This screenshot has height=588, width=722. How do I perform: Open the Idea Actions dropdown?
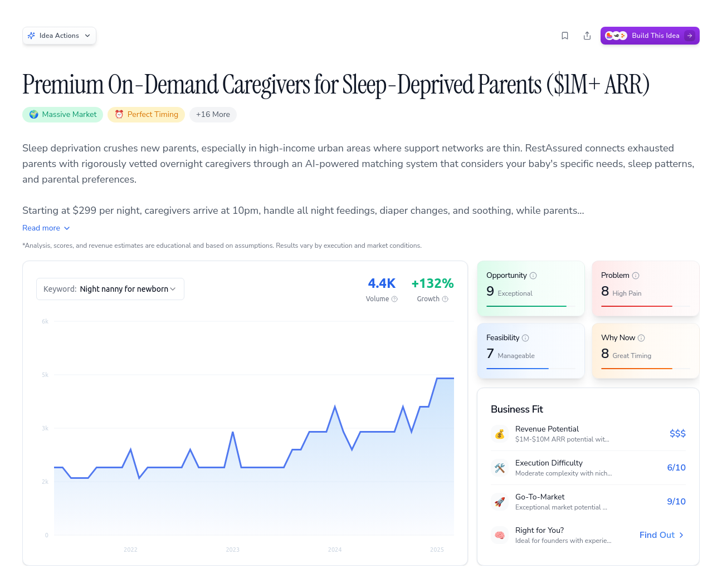pos(60,36)
